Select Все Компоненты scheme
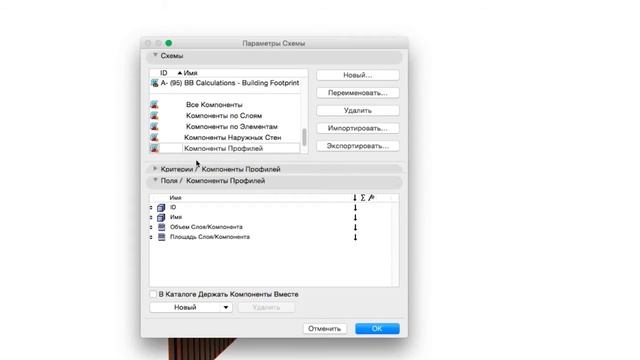The image size is (640, 360). pos(225,104)
